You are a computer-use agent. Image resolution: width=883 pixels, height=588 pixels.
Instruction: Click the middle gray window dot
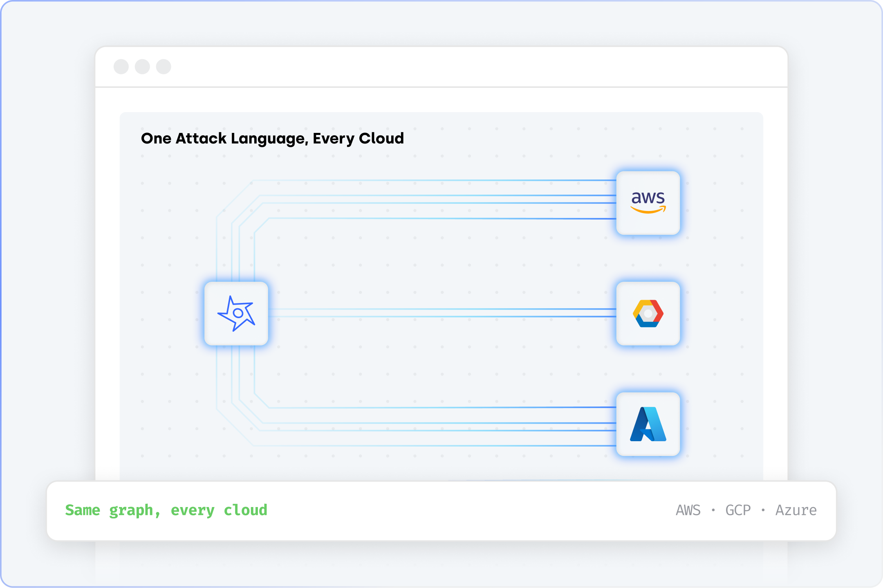point(142,67)
